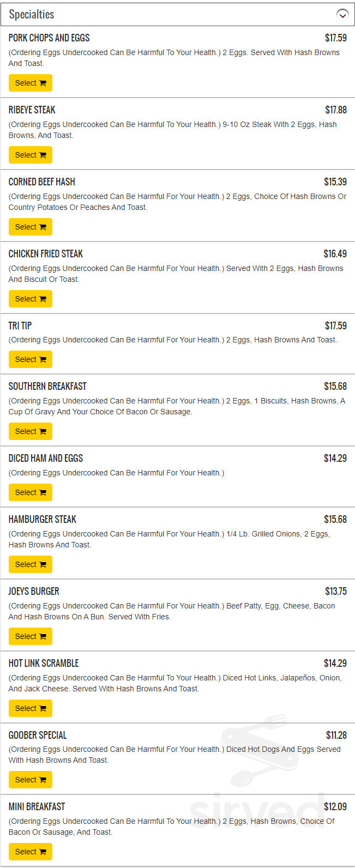Click cart icon for Southern Breakfast
This screenshot has height=868, width=355.
43,432
